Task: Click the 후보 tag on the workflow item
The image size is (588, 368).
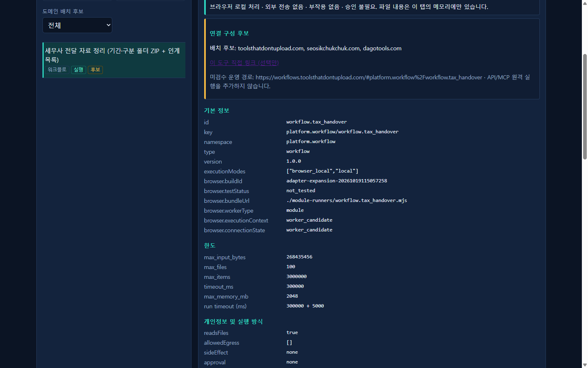Action: point(95,70)
